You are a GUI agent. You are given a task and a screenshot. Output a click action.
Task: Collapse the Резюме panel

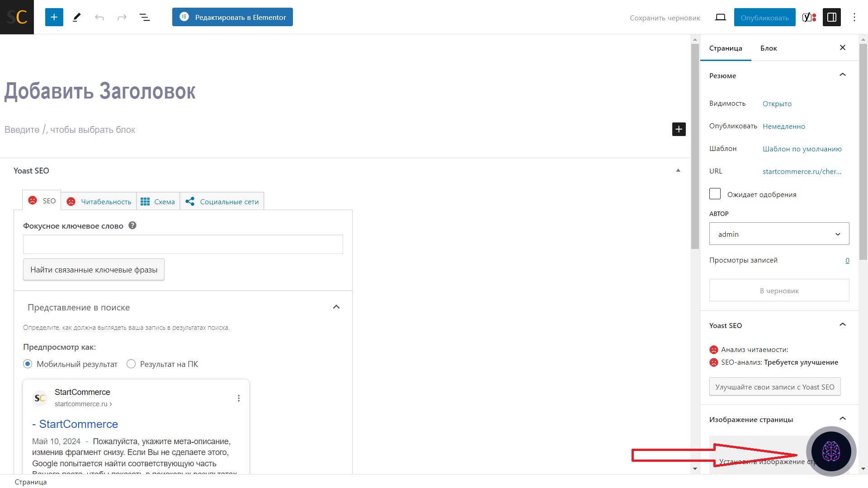(x=842, y=75)
